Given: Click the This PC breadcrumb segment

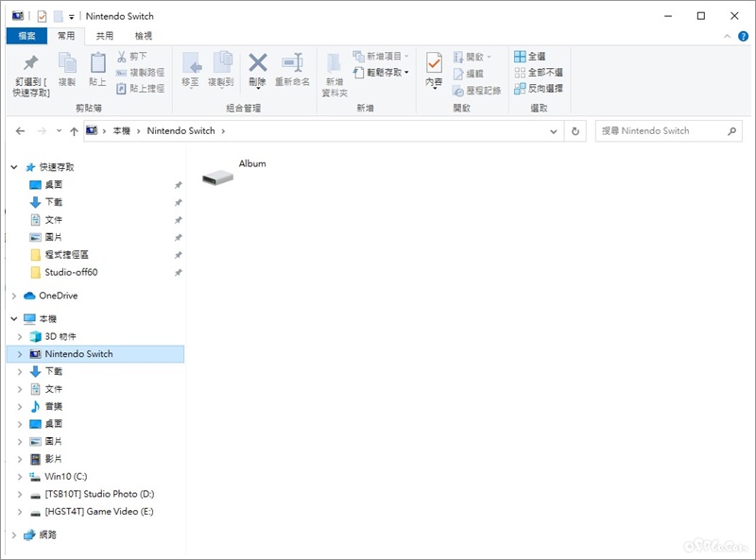Looking at the screenshot, I should pyautogui.click(x=122, y=131).
